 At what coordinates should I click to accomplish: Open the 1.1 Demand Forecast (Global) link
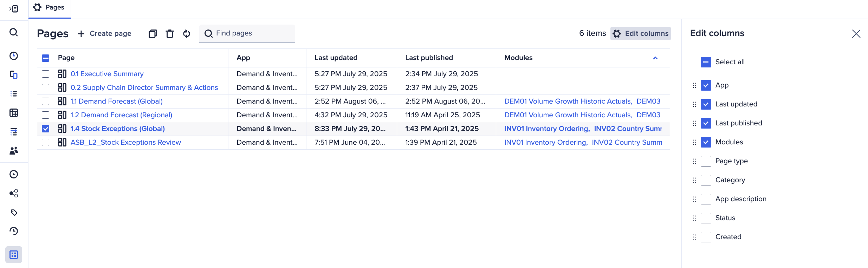[x=117, y=101]
